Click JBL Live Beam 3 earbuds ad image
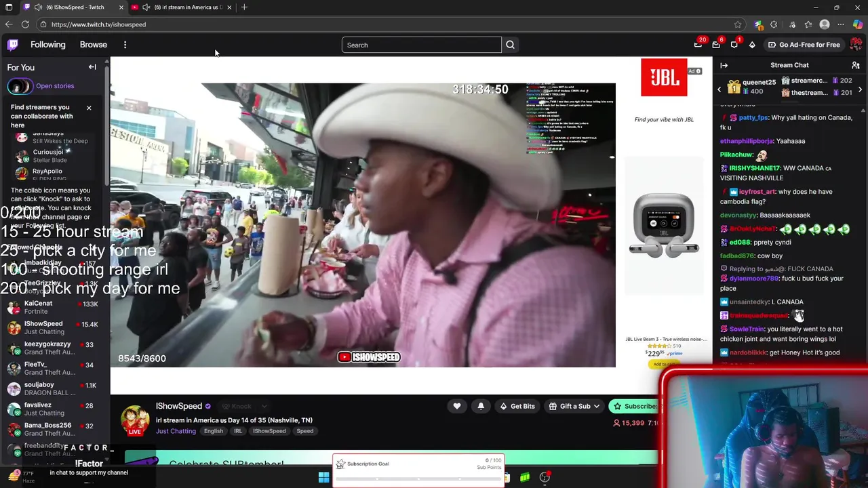Viewport: 868px width, 488px height. pyautogui.click(x=664, y=226)
